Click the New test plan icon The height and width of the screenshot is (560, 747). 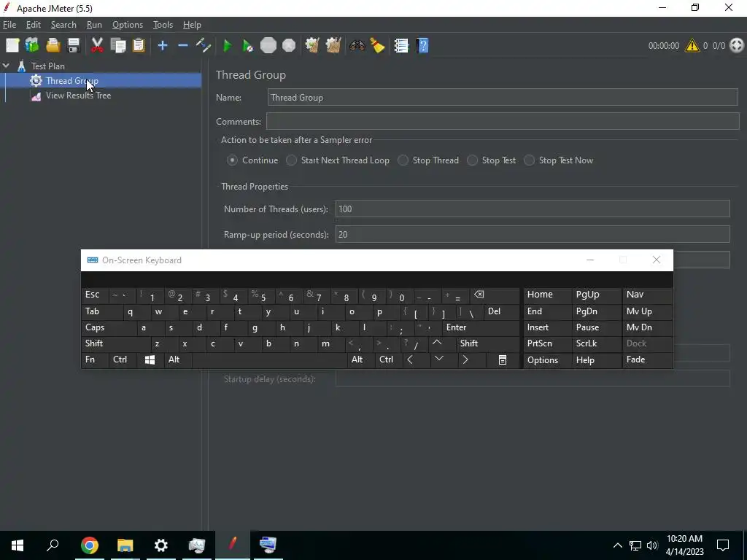click(x=12, y=46)
